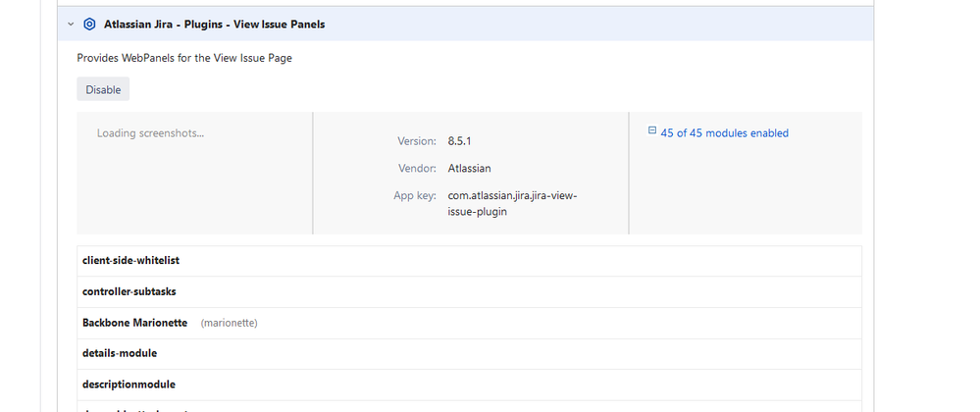
Task: Click the plugin hexagon icon beside the title
Action: 89,25
